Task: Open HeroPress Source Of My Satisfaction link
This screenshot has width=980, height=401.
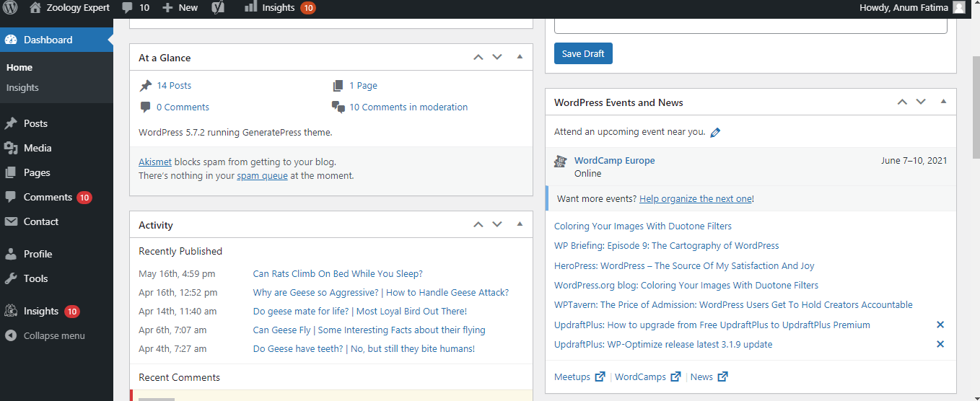Action: pos(684,265)
